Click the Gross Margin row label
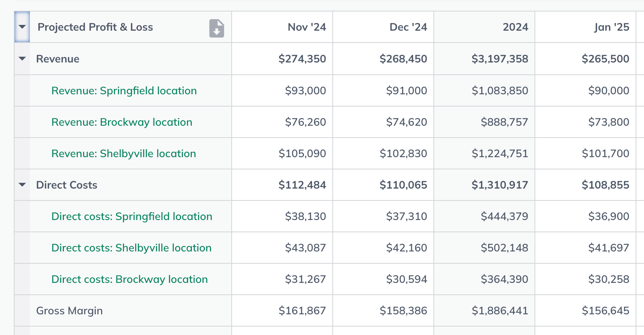Screen dimensions: 644x335 [x=69, y=310]
